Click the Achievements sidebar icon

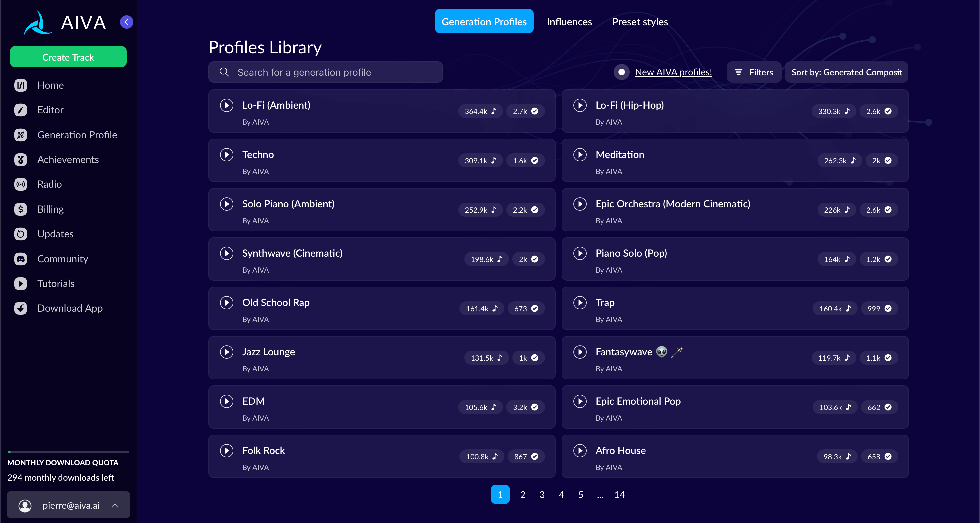coord(21,159)
